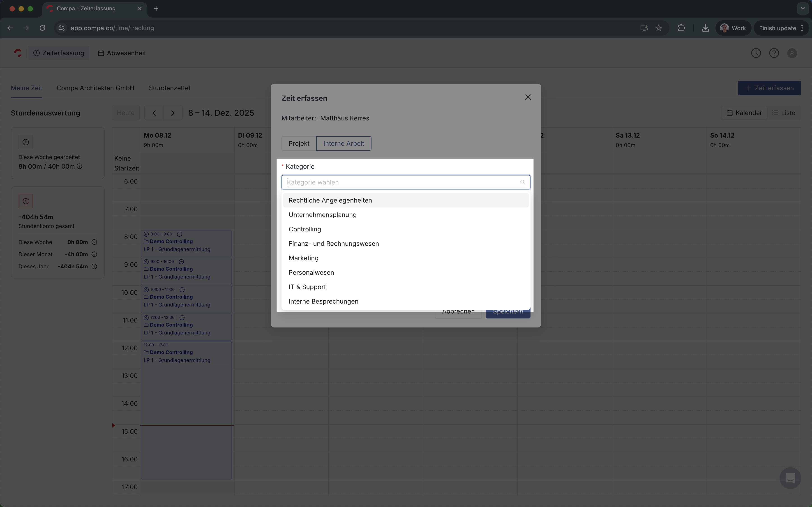
Task: Close the Zeit erfassen dialog
Action: tap(528, 97)
